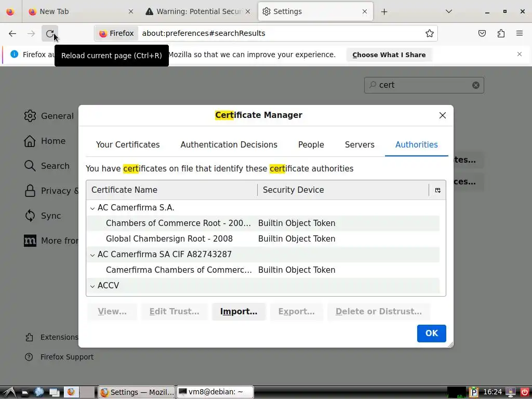Select Camerfirma Chambers of Commerce certificate row
This screenshot has height=399, width=532.
click(263, 270)
